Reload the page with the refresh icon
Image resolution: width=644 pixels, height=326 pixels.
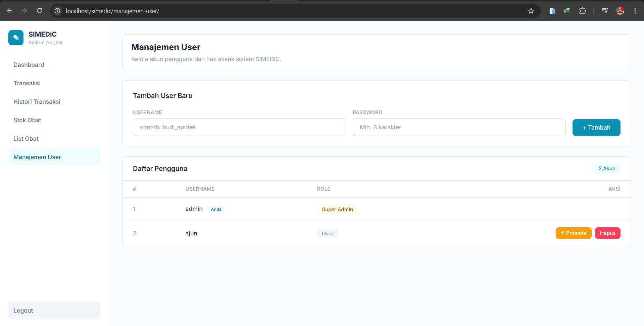point(39,11)
